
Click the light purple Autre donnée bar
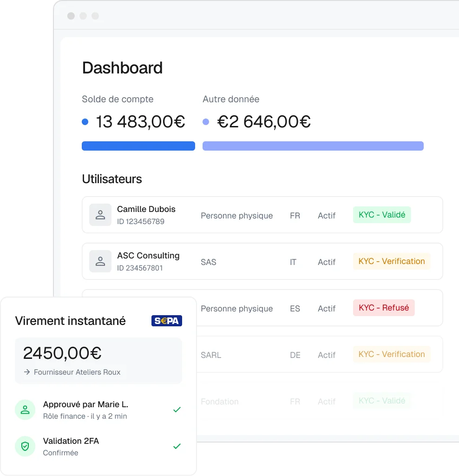(x=313, y=145)
